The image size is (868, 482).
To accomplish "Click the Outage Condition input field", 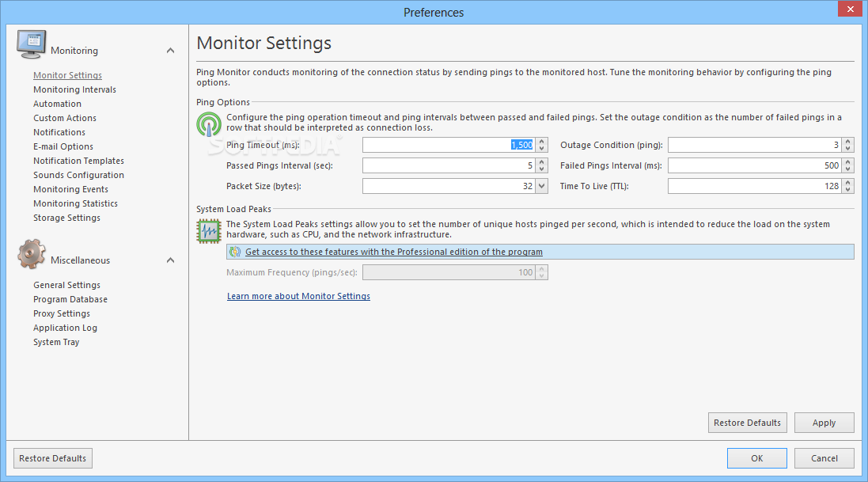I will 755,145.
